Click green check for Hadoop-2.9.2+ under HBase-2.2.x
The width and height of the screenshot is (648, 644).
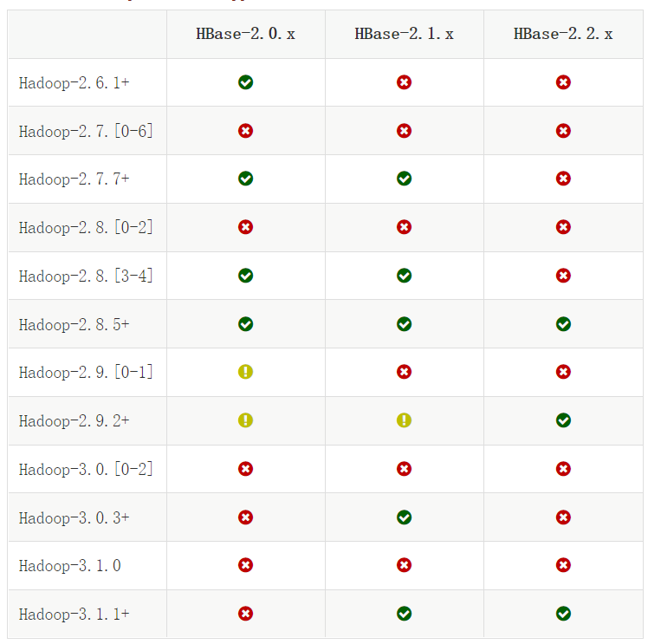pos(563,420)
